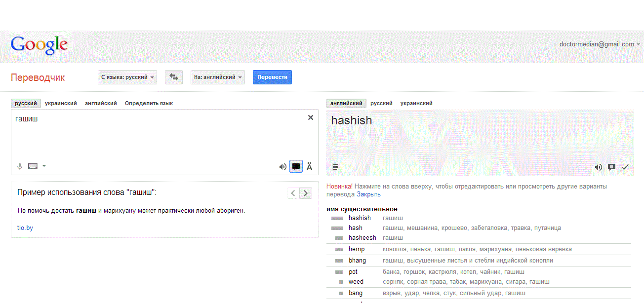Click the select-all lines icon under hashish
Image resolution: width=644 pixels, height=303 pixels.
(x=336, y=167)
